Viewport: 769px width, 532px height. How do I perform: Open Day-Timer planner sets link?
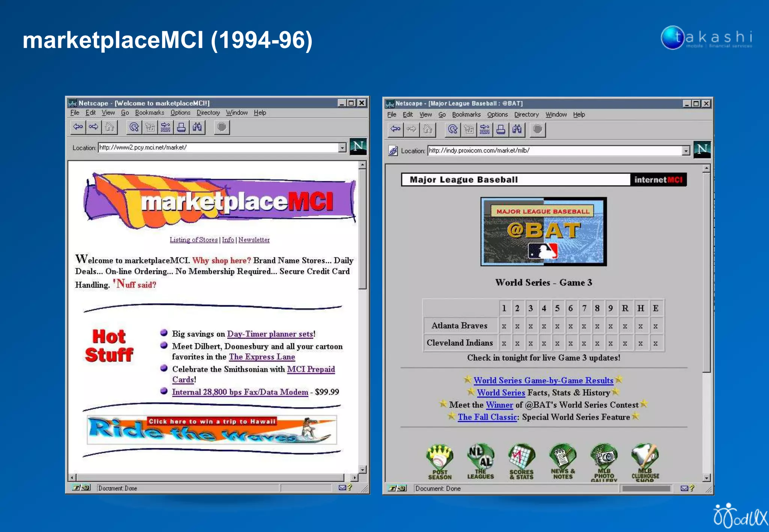(270, 334)
